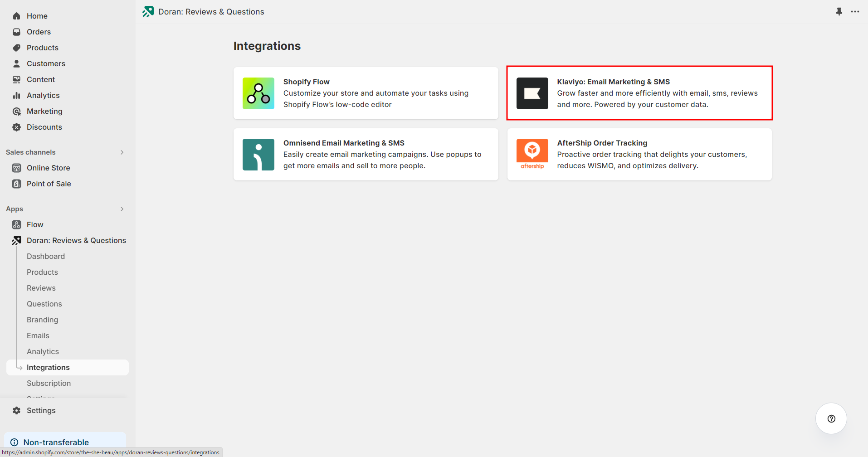Open the help question mark button
868x457 pixels.
tap(831, 418)
